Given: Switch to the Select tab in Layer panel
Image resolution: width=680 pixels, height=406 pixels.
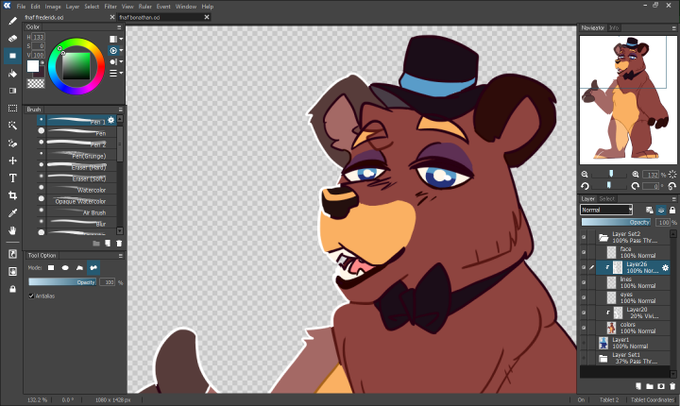Looking at the screenshot, I should tap(607, 199).
